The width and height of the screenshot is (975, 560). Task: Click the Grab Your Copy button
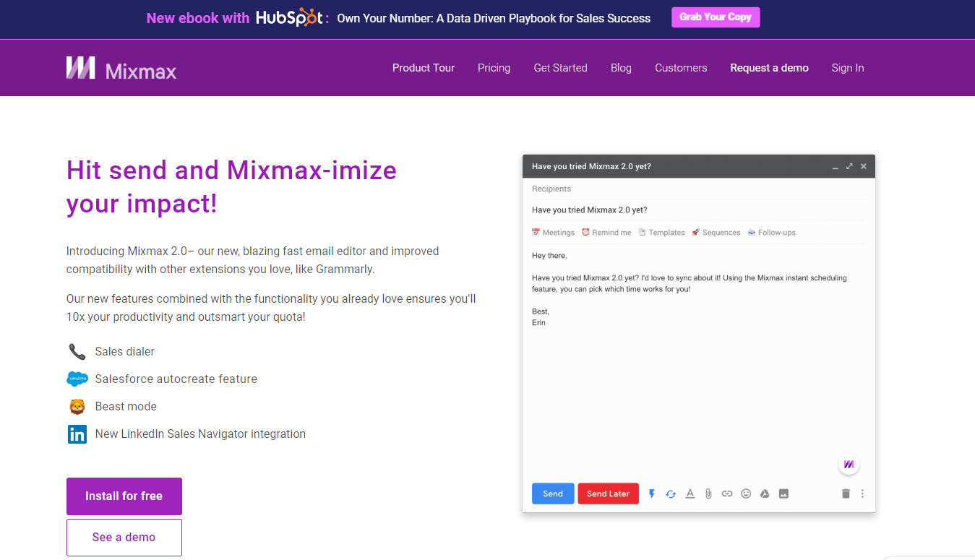[x=716, y=17]
